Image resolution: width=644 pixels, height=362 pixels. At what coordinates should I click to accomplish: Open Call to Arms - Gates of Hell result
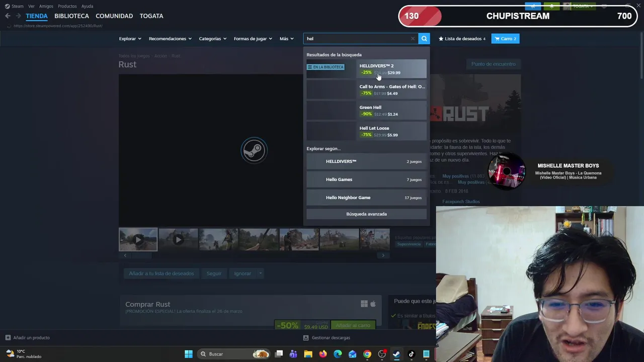[366, 89]
